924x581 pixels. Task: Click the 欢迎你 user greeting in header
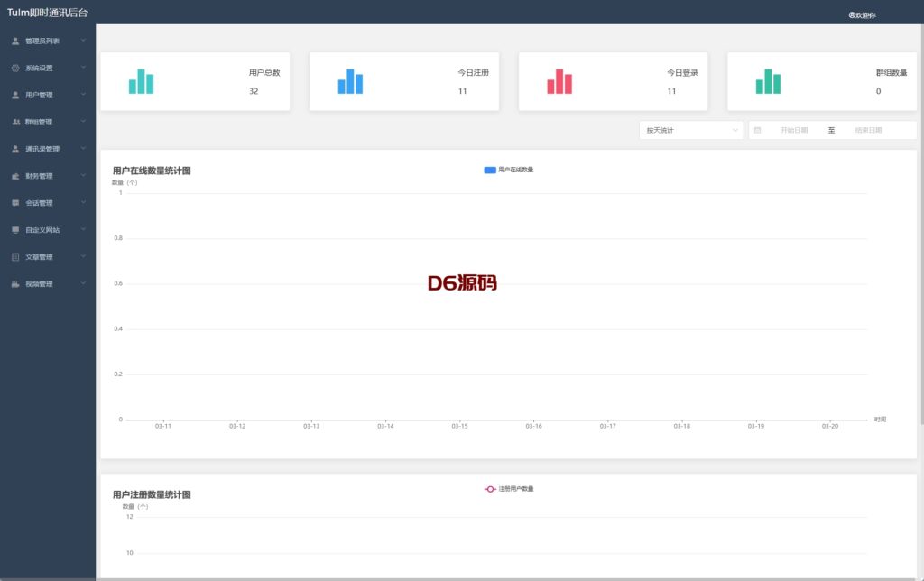click(x=862, y=15)
